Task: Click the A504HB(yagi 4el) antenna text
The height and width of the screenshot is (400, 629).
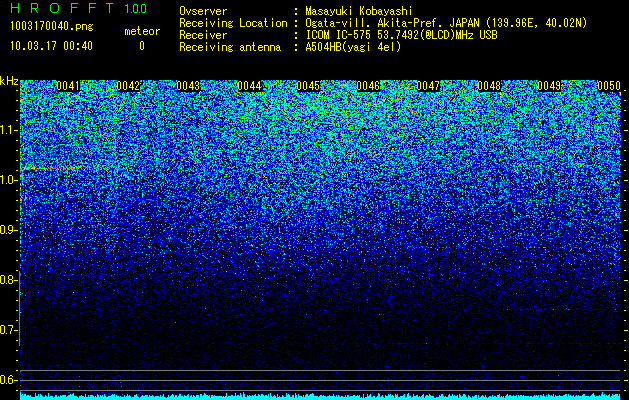Action: click(353, 47)
